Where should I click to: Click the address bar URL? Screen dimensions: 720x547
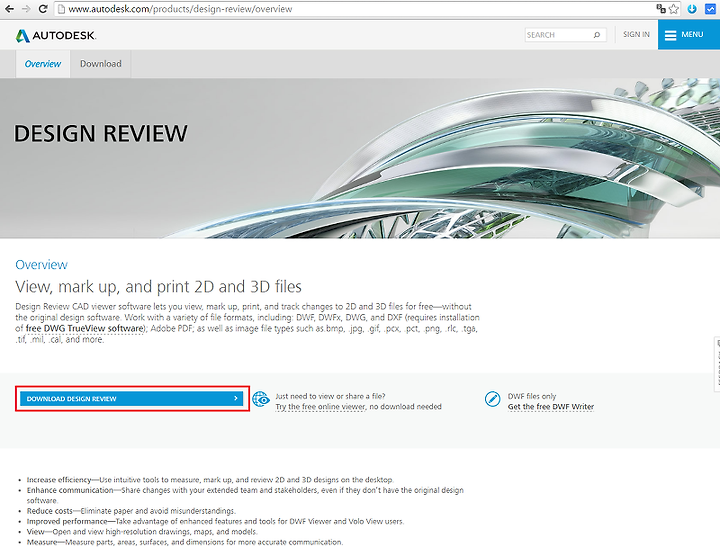pyautogui.click(x=180, y=9)
